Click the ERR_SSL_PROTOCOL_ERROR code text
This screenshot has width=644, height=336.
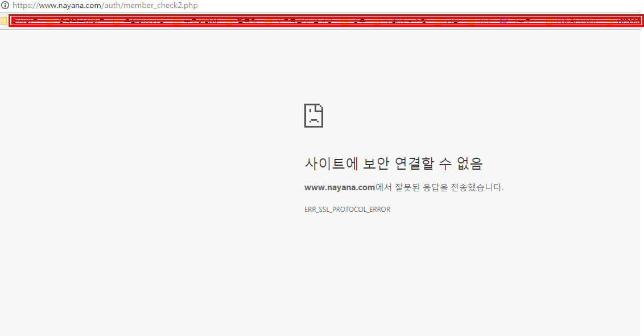click(x=347, y=210)
